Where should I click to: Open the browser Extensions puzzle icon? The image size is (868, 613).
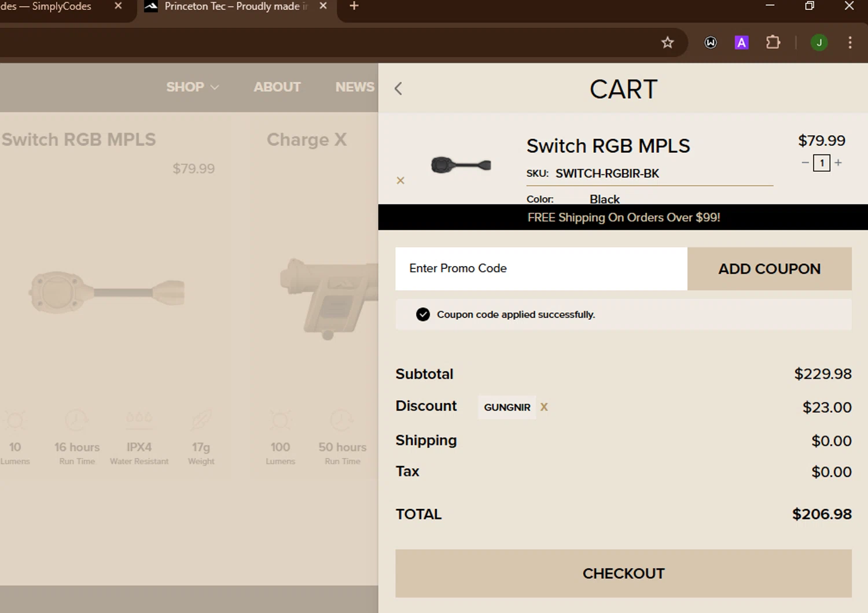tap(773, 42)
